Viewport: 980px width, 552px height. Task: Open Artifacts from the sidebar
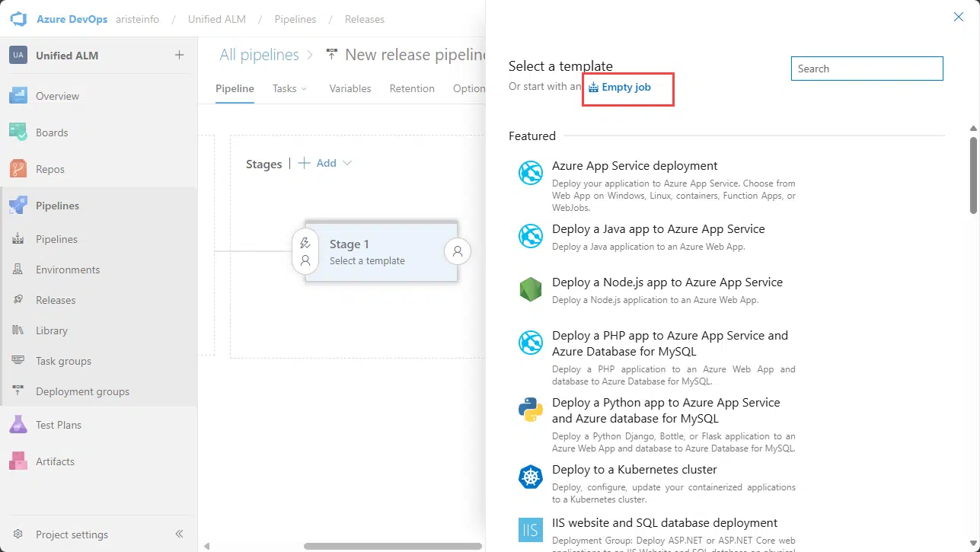tap(55, 461)
